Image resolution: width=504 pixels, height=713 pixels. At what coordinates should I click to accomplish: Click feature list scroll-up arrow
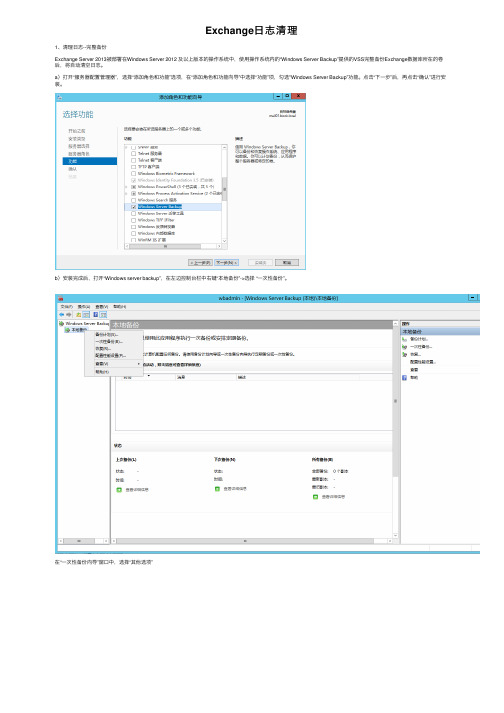[224, 147]
